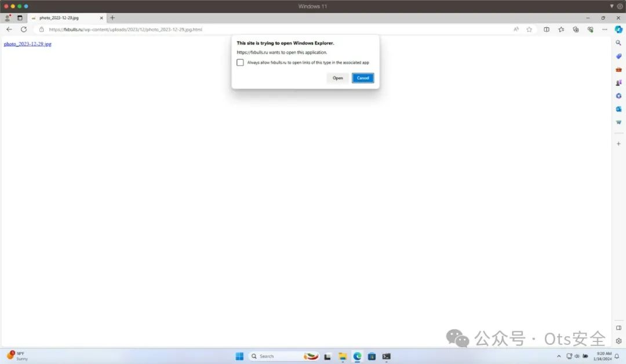Open the Shopping tag sidebar icon
The image size is (626, 364).
point(618,56)
